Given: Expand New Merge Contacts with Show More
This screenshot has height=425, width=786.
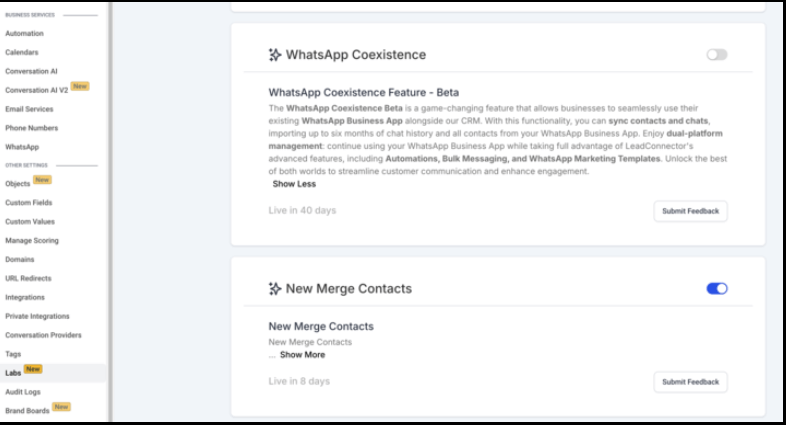Looking at the screenshot, I should coord(302,355).
